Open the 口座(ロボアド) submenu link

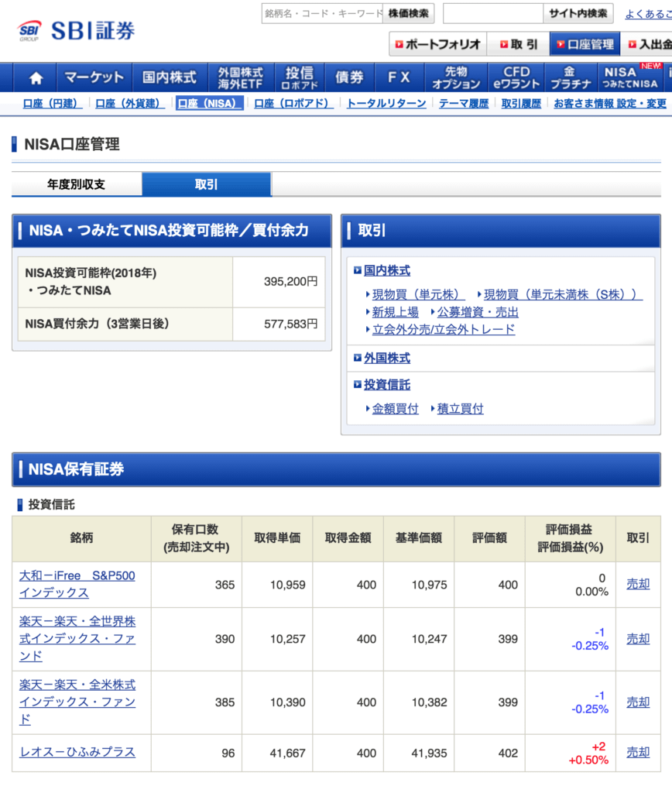pyautogui.click(x=293, y=104)
